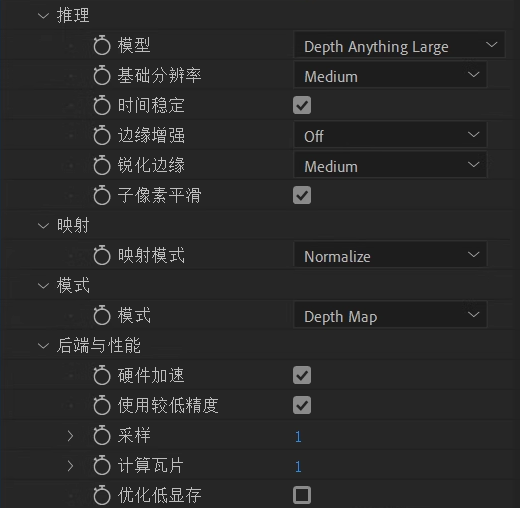This screenshot has width=520, height=508.
Task: Click the 计算瓦片 value field
Action: 298,467
